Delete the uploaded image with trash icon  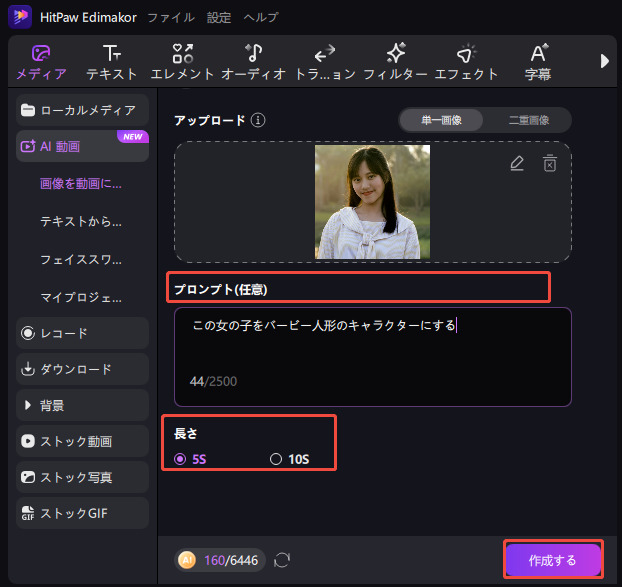[x=550, y=163]
